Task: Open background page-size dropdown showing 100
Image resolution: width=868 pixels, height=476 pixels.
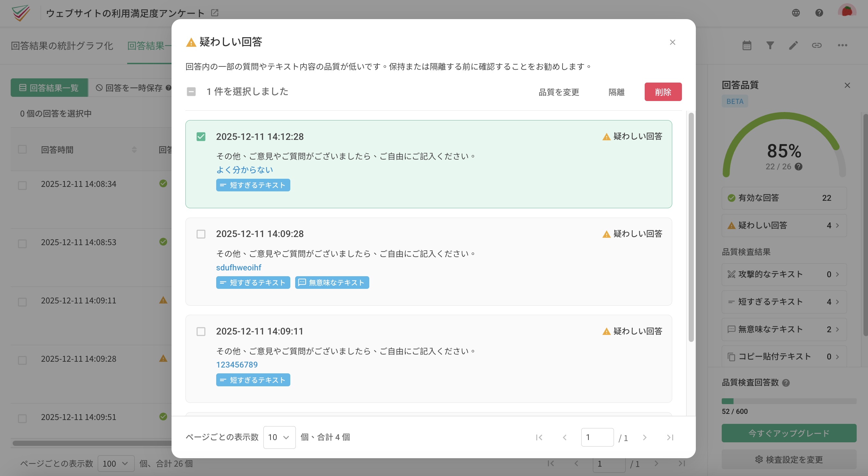Action: click(116, 463)
